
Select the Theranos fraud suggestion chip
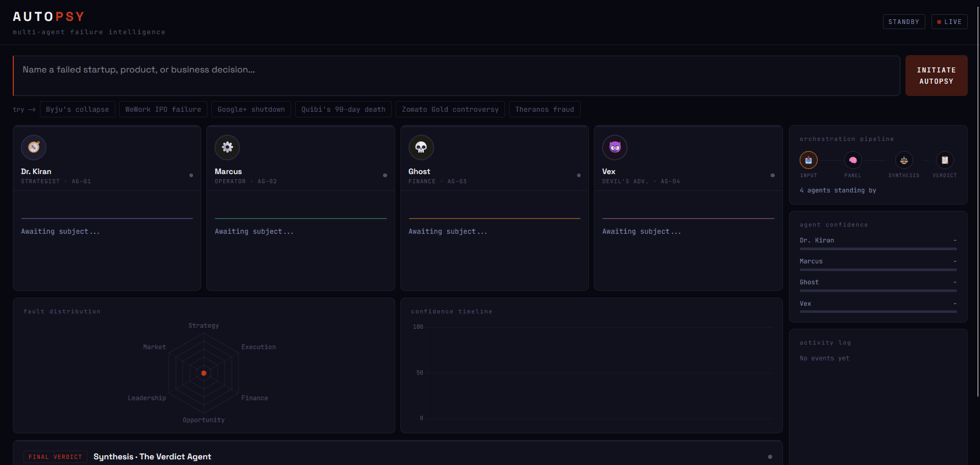click(x=544, y=109)
